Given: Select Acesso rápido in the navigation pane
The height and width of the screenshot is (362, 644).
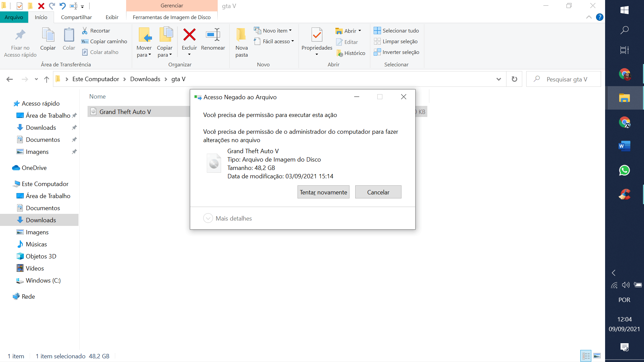Looking at the screenshot, I should click(41, 103).
